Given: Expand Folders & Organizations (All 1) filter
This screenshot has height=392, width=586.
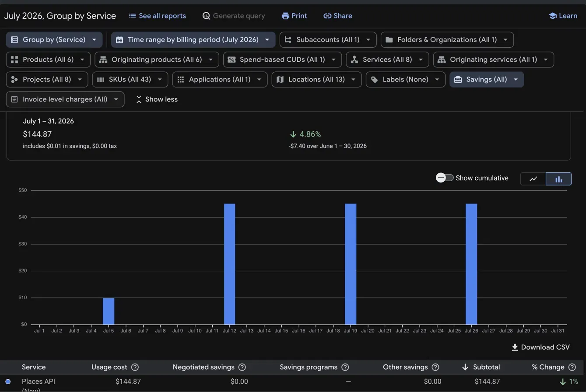Looking at the screenshot, I should tap(447, 40).
